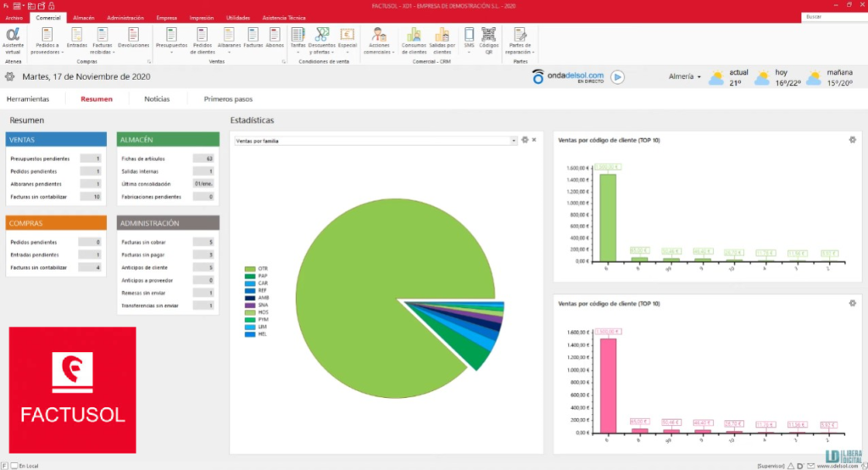Open the Noticias tab
The width and height of the screenshot is (868, 470).
[x=157, y=99]
